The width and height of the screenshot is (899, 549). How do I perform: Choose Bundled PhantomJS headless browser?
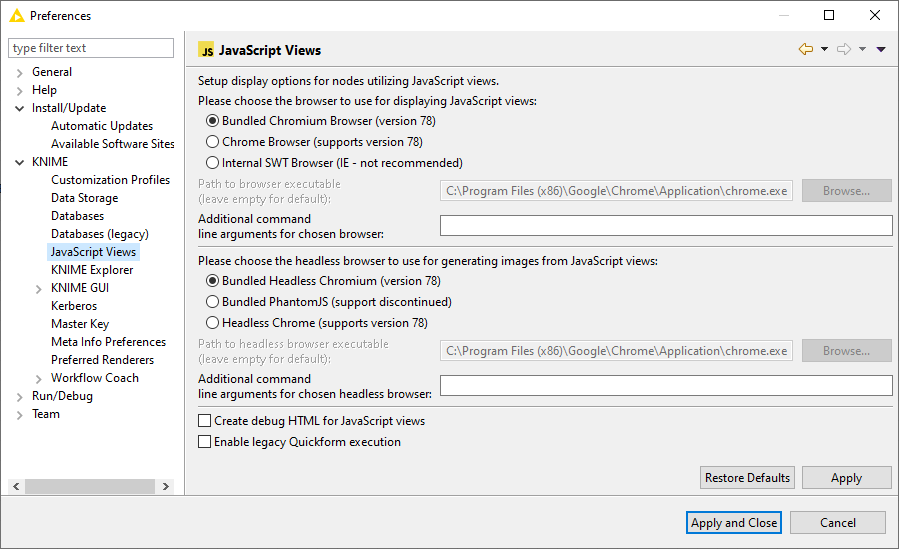pyautogui.click(x=212, y=302)
